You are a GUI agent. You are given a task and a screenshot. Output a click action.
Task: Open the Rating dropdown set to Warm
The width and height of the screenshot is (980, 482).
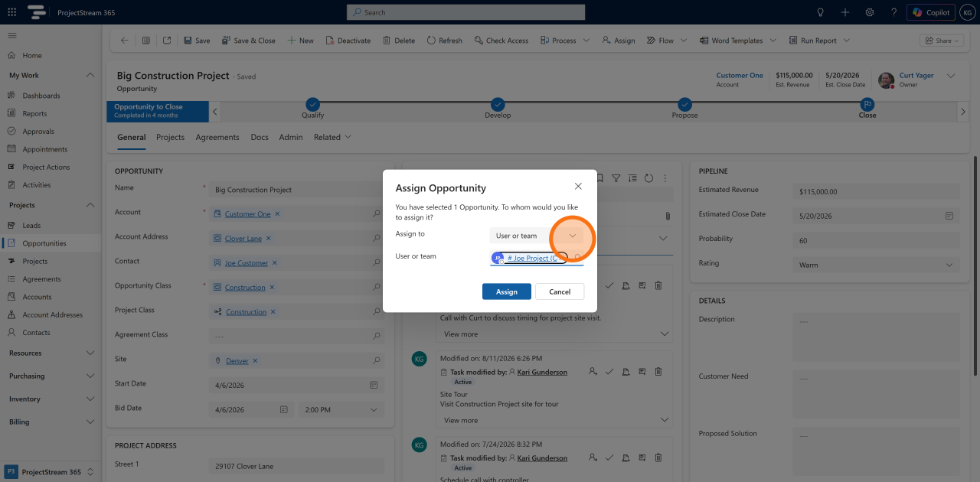coord(876,265)
